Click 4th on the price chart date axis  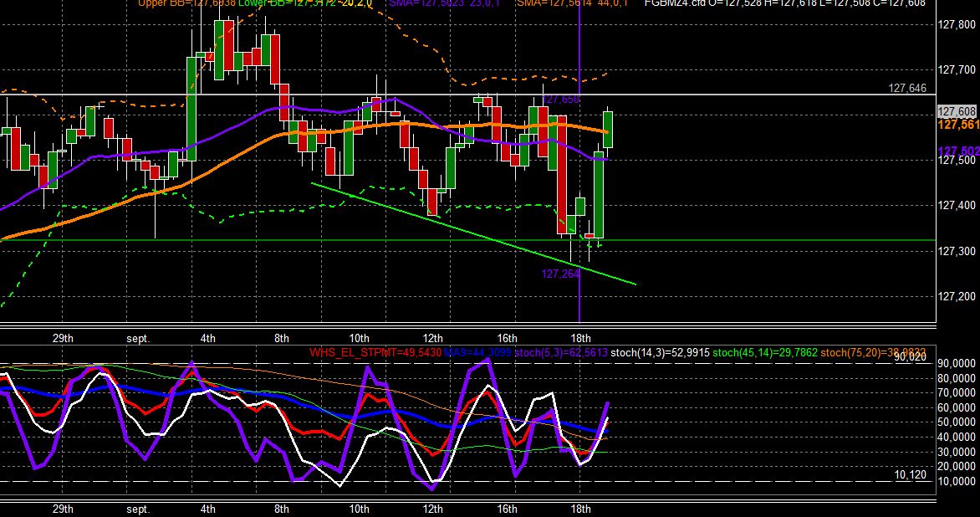[208, 338]
